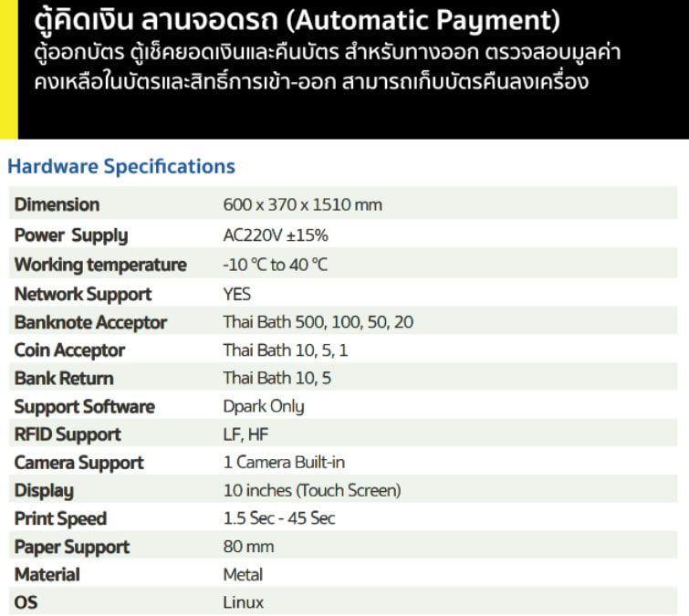Click the Dpark Only value
Viewport: 689px width, 616px height.
click(x=264, y=406)
